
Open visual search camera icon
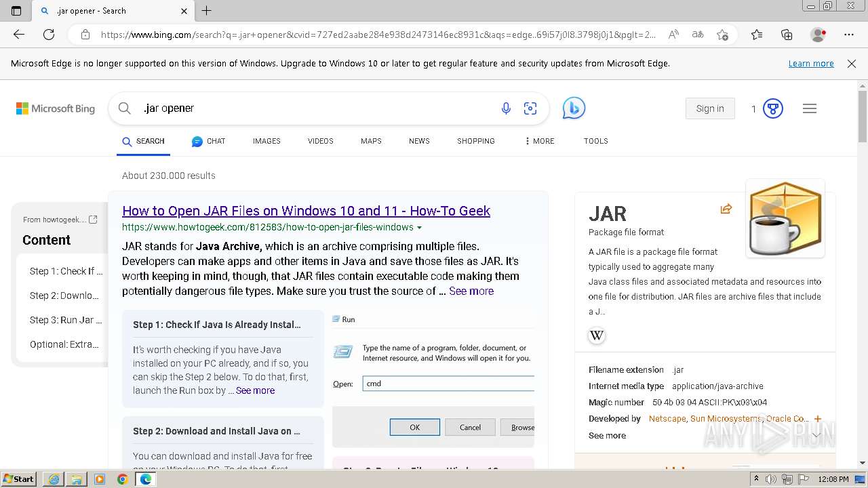pos(530,108)
